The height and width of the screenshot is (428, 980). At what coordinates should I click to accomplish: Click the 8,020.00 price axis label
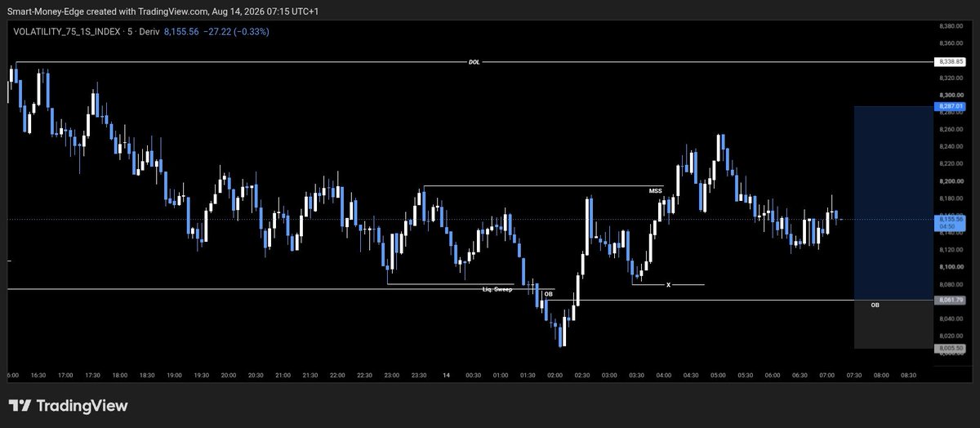click(951, 336)
